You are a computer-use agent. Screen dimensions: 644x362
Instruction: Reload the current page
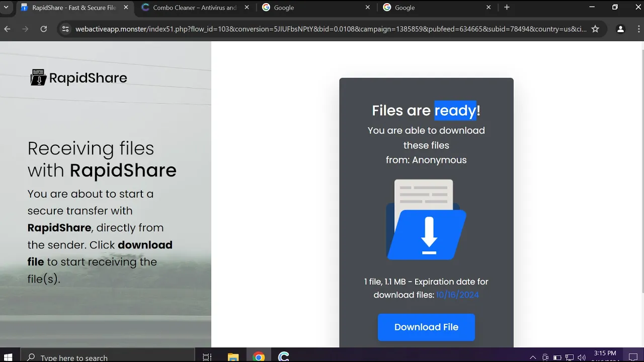pyautogui.click(x=44, y=29)
